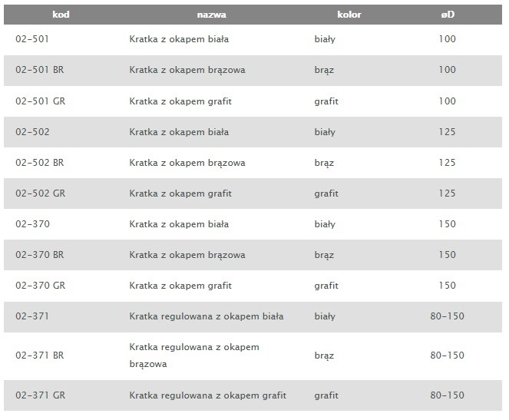Click the øD column header
Viewport: 509px width, 420px height.
[448, 15]
